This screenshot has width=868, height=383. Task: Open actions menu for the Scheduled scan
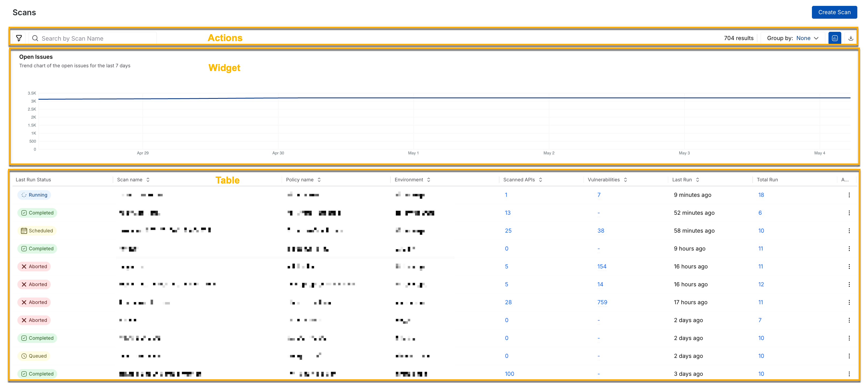[x=849, y=230]
